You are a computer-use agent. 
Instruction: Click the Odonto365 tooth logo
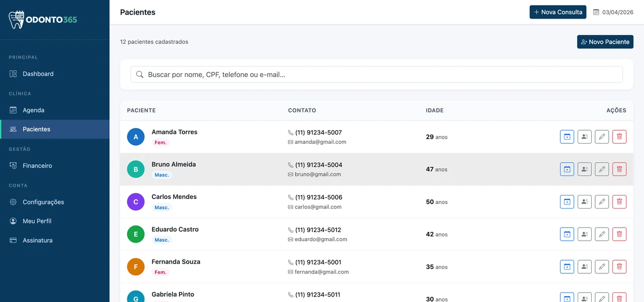(x=17, y=20)
